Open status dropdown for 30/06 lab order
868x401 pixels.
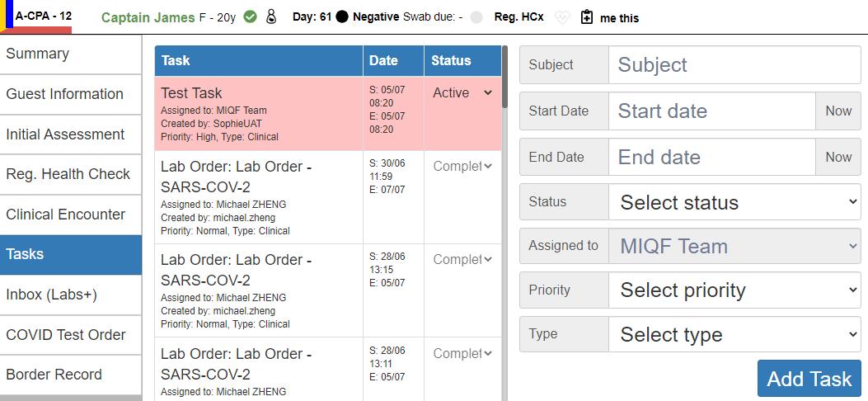(x=462, y=166)
